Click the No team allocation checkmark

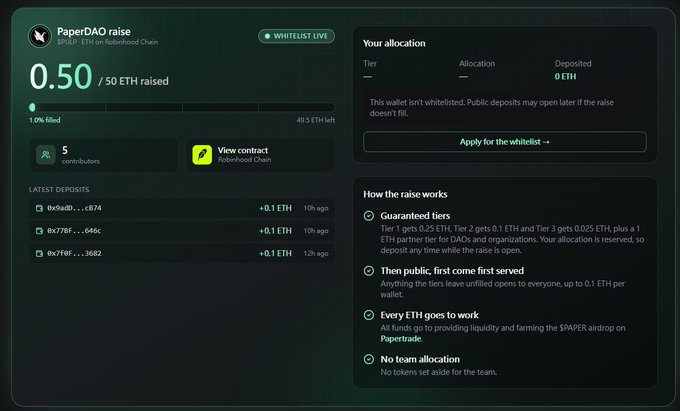369,359
